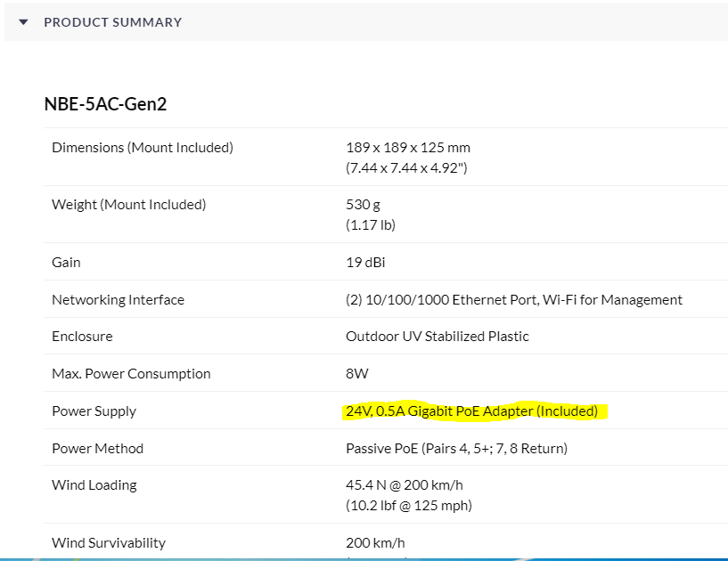The height and width of the screenshot is (561, 728).
Task: Click the Networking Interface label
Action: (118, 300)
